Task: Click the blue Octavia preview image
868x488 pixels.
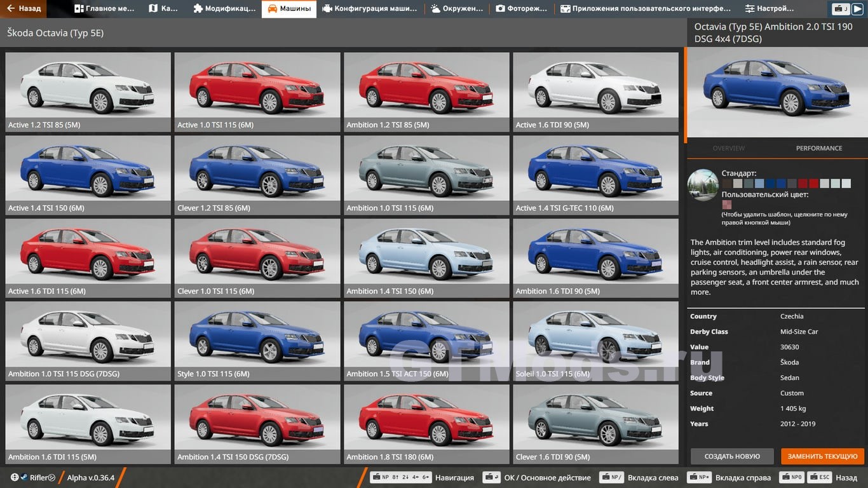Action: click(x=777, y=92)
